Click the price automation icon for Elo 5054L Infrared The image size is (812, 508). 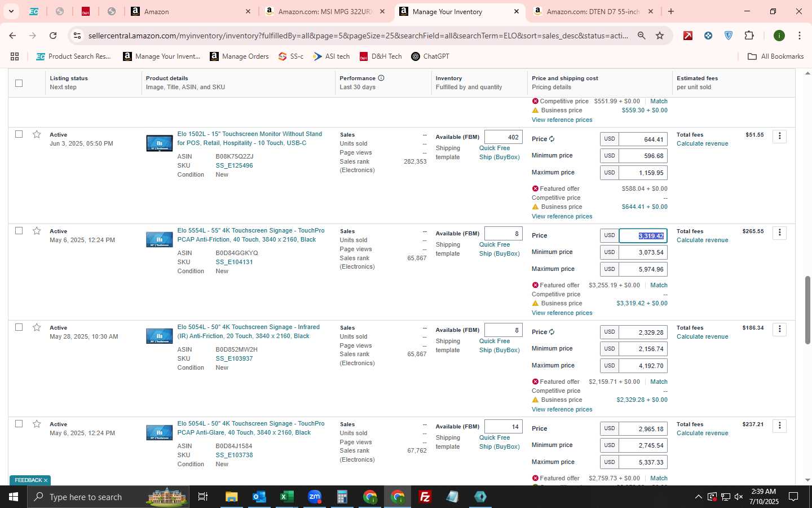(x=552, y=332)
